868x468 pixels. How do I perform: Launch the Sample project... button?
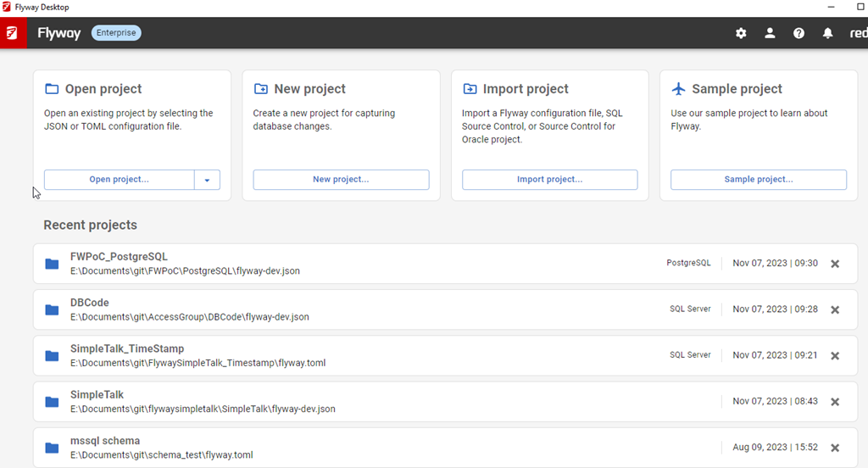point(758,180)
